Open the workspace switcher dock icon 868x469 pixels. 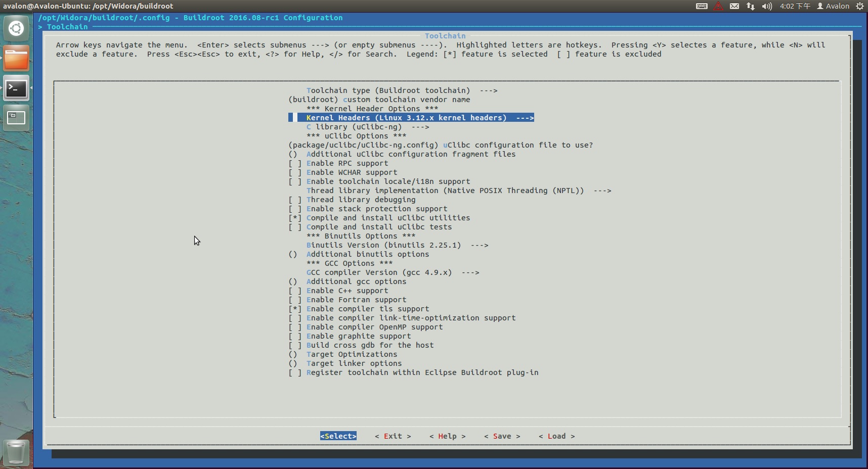pyautogui.click(x=16, y=118)
